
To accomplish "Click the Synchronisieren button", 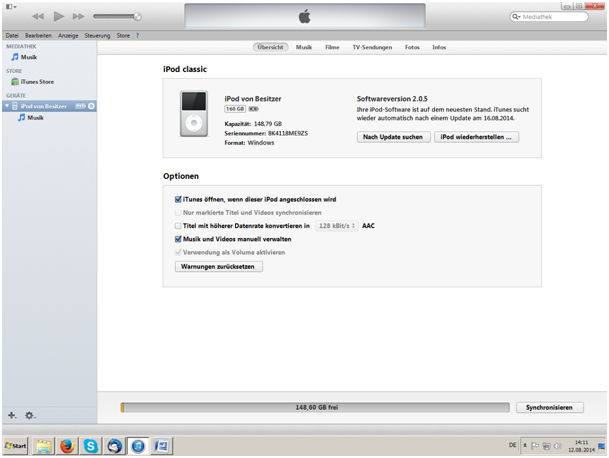I will pyautogui.click(x=550, y=407).
